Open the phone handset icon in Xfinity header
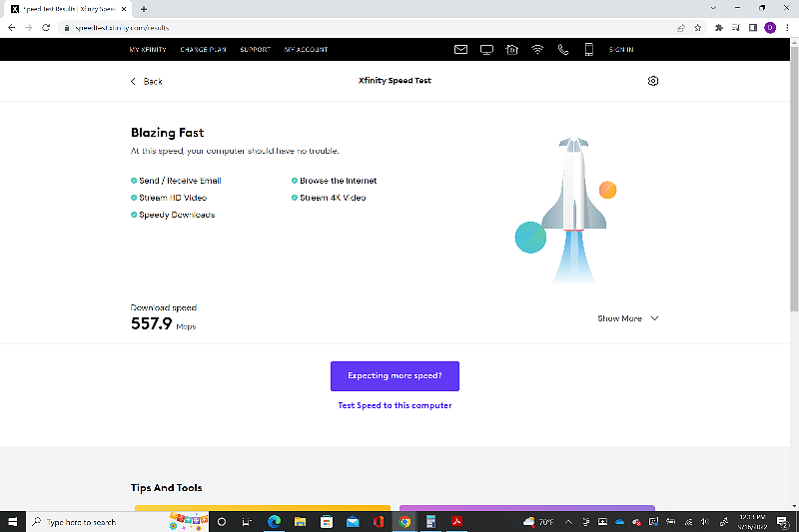Viewport: 799px width, 532px height. [563, 49]
